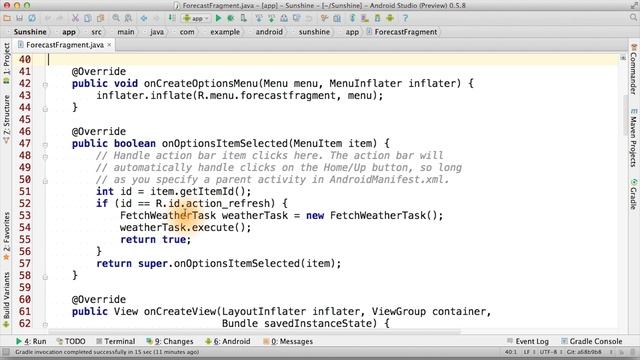
Task: Open the Gradle Console panel
Action: pos(591,341)
